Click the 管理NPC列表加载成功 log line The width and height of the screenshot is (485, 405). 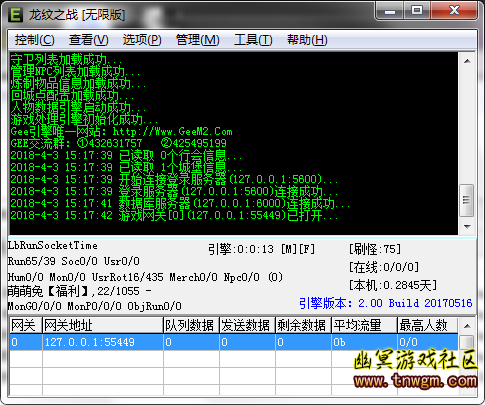click(75, 72)
